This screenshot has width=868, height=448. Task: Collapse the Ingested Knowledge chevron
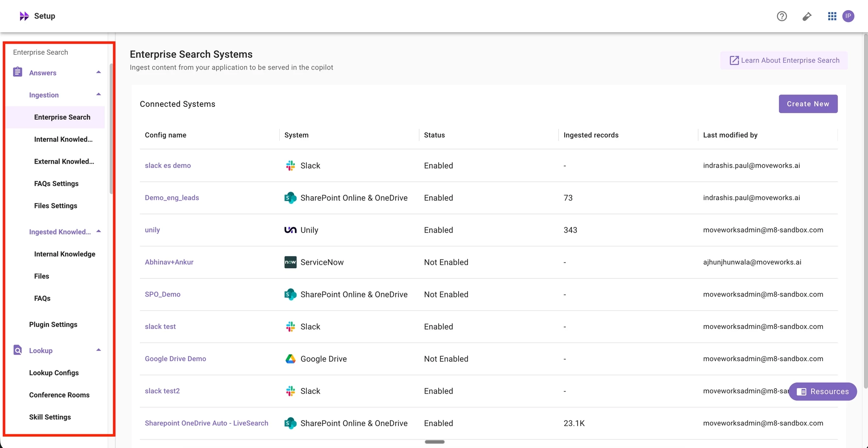[x=98, y=231]
